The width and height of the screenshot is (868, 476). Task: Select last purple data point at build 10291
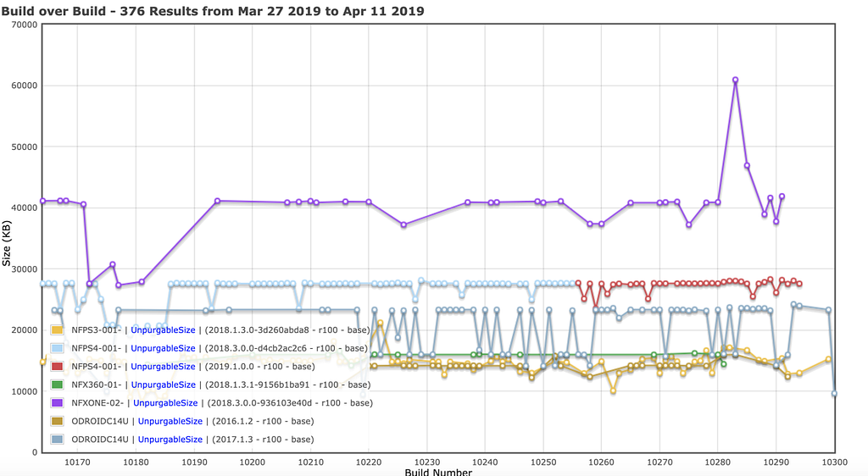pyautogui.click(x=782, y=196)
